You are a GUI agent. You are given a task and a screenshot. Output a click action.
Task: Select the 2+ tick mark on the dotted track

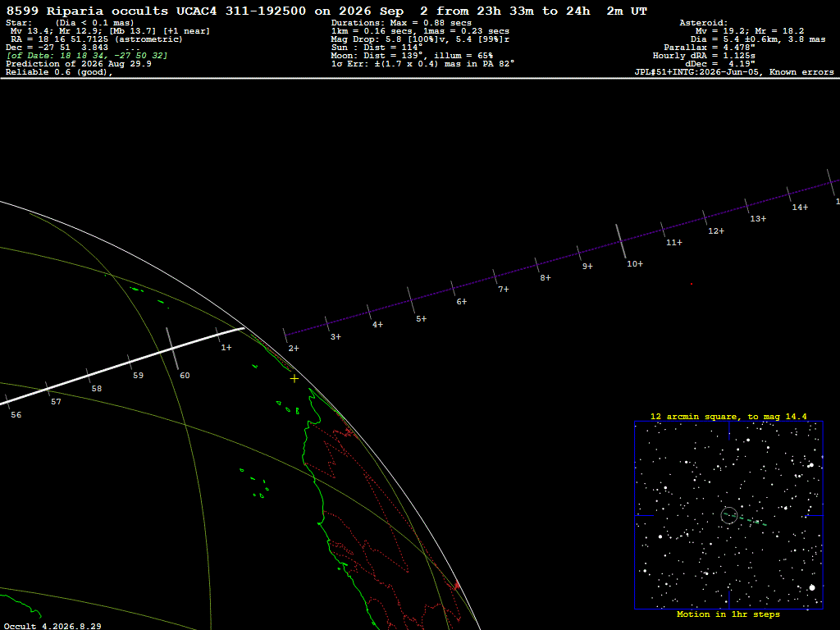click(x=285, y=336)
